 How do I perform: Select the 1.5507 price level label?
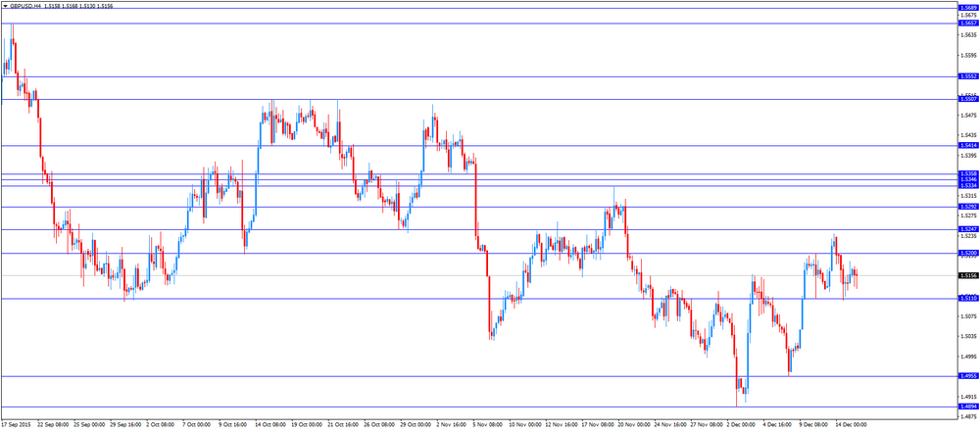(968, 99)
